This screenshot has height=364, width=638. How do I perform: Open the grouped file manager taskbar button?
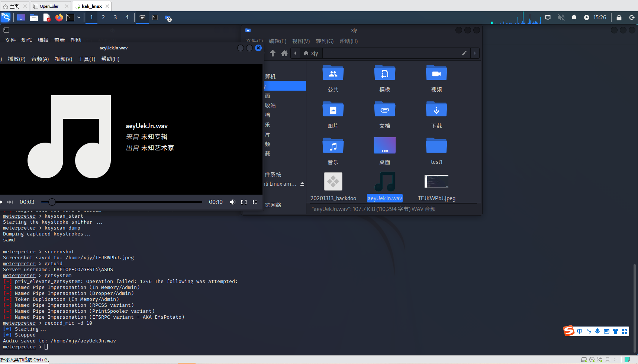[168, 18]
